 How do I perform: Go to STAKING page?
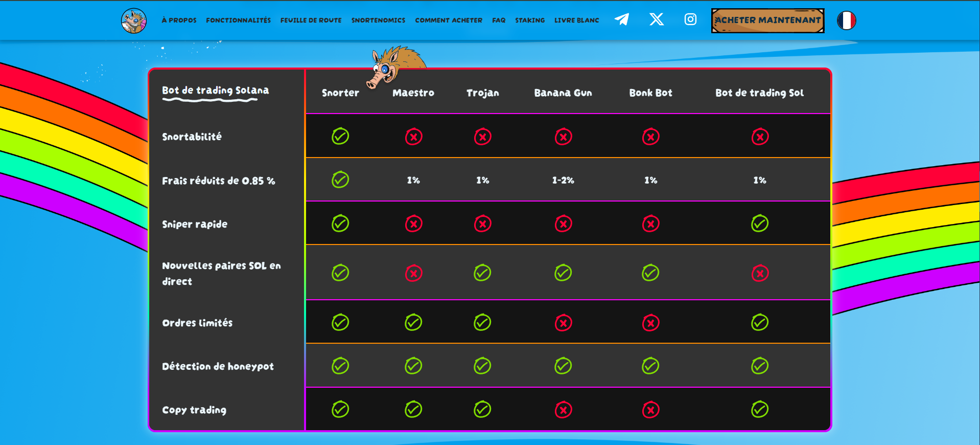coord(530,20)
